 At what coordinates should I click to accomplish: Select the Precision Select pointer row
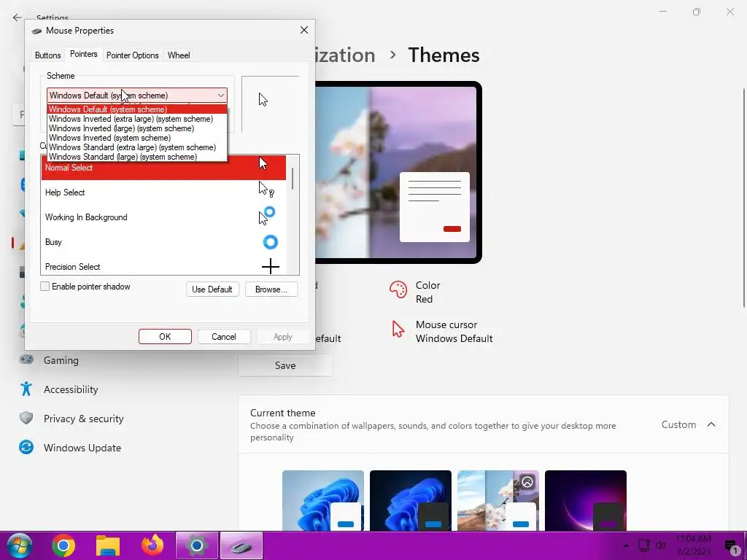(163, 266)
